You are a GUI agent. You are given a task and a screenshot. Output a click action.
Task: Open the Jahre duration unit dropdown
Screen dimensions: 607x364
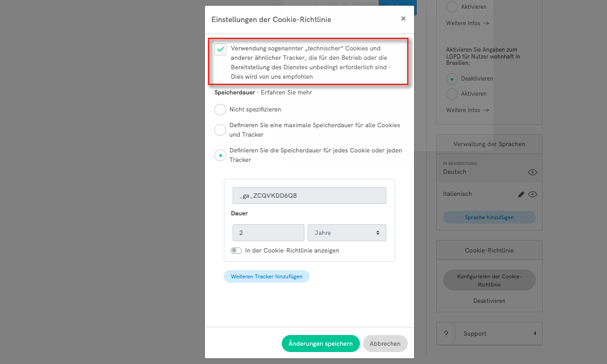[x=346, y=233]
